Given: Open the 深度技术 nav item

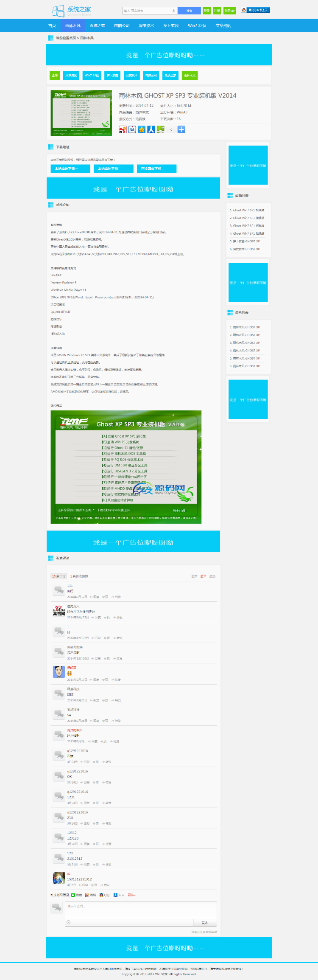Looking at the screenshot, I should 146,25.
